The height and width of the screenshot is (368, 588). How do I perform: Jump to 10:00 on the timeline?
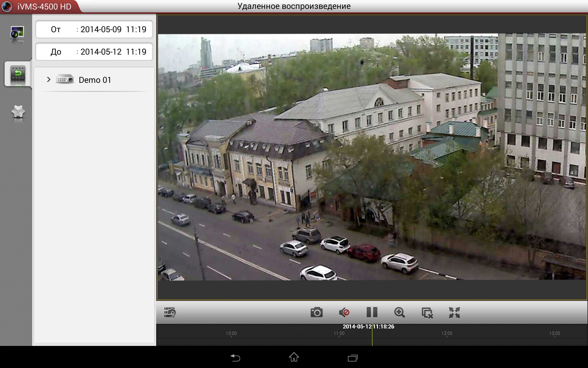[231, 333]
